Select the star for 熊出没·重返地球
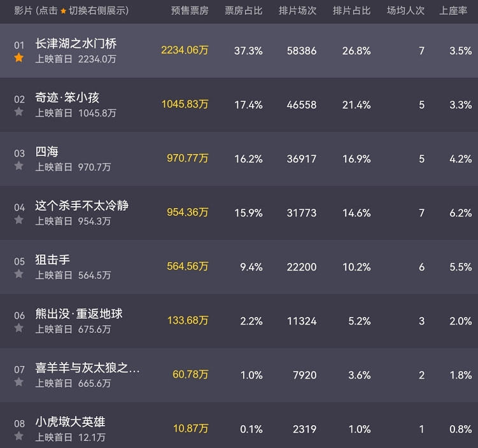478x448 pixels. point(19,328)
